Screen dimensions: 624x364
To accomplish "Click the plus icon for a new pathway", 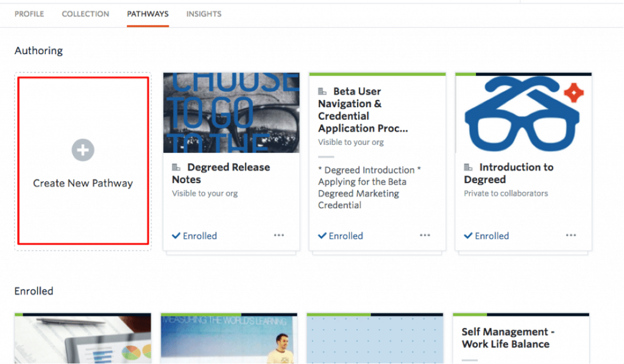I will coord(83,150).
